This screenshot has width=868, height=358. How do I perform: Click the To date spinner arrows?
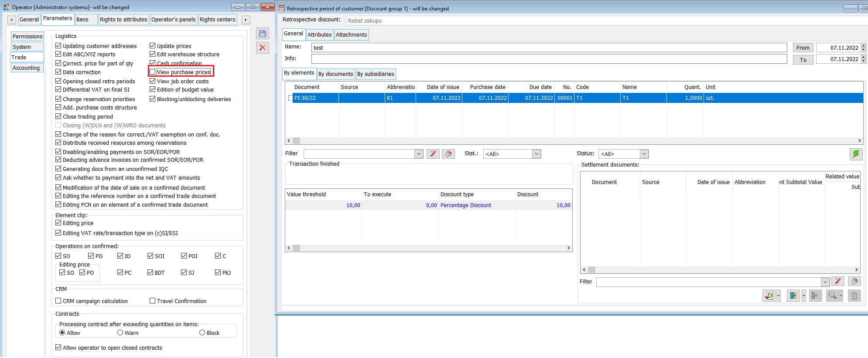pyautogui.click(x=863, y=59)
